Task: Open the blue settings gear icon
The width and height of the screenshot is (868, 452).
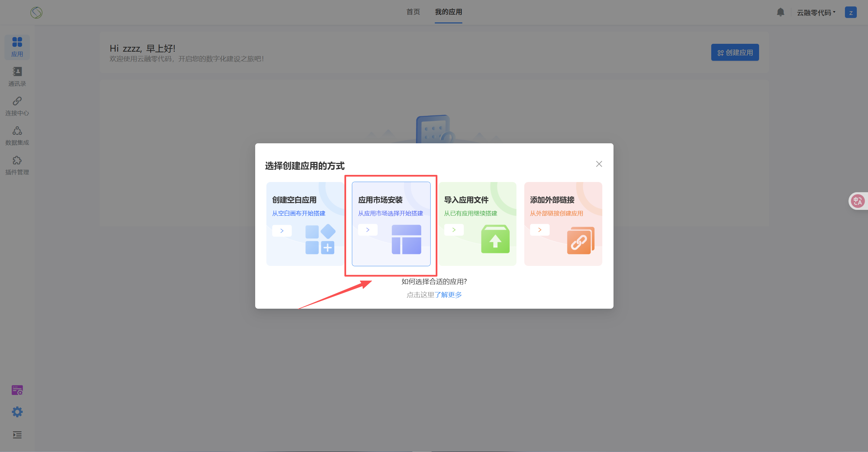Action: [x=17, y=412]
